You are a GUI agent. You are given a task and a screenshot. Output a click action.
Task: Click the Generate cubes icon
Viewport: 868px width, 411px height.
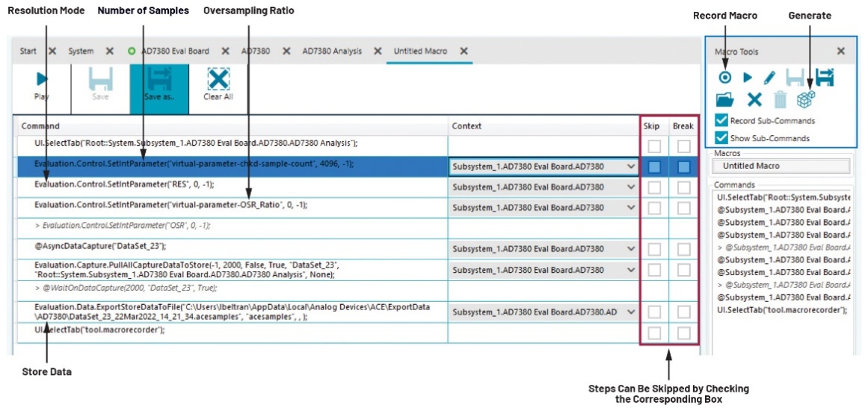click(x=805, y=99)
